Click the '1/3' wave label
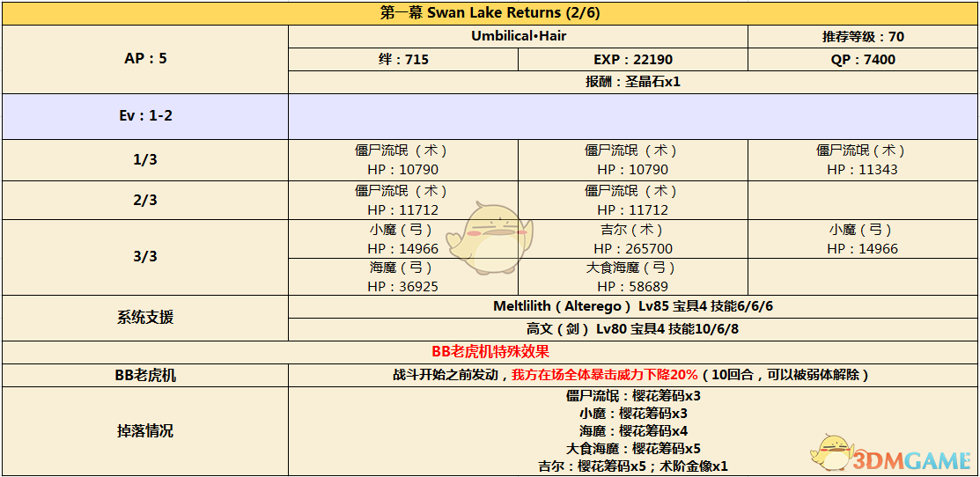Image resolution: width=980 pixels, height=477 pixels. coord(145,160)
